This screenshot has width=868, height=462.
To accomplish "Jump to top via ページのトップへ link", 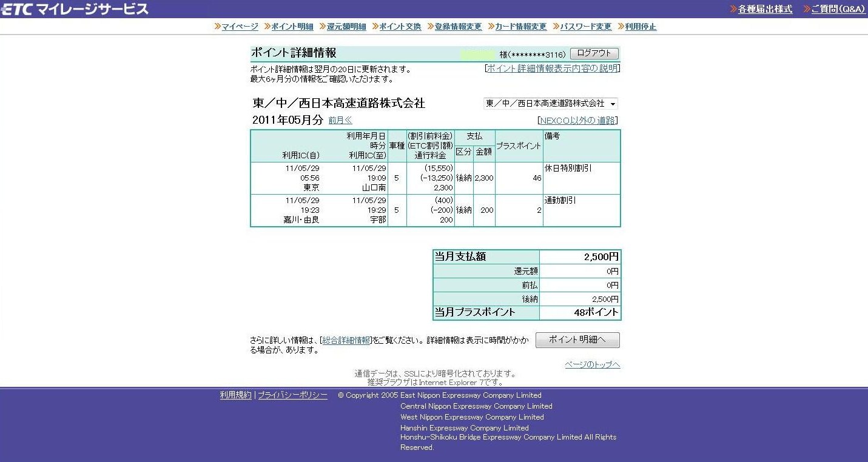I will click(593, 364).
